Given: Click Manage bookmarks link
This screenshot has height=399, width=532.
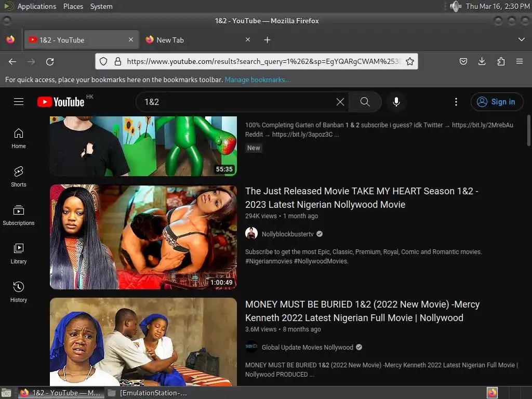Looking at the screenshot, I should [x=258, y=79].
